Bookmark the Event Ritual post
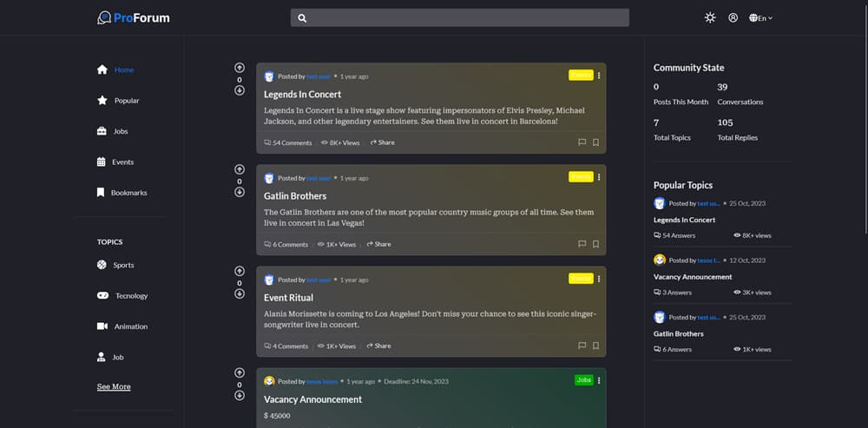 click(595, 346)
